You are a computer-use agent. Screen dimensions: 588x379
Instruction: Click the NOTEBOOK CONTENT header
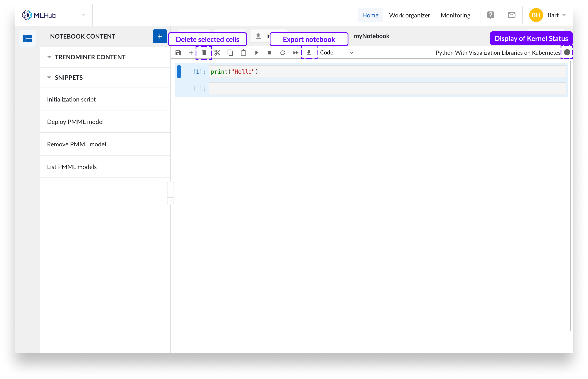(83, 36)
